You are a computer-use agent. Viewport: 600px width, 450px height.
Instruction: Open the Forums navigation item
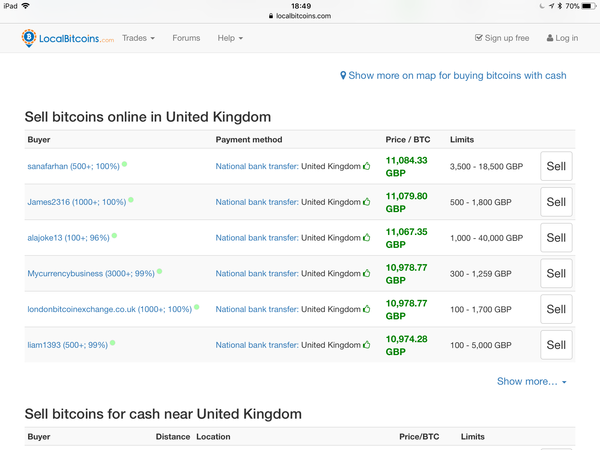point(186,38)
